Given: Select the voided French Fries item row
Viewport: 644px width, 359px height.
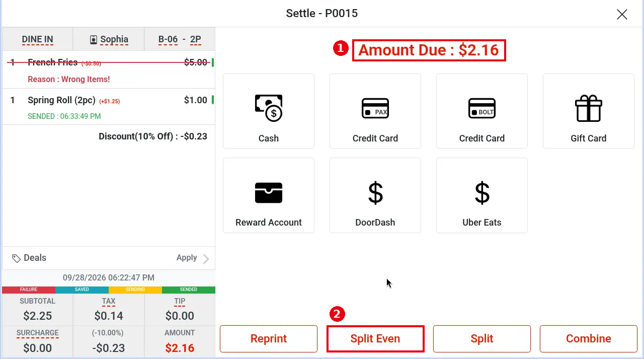Looking at the screenshot, I should (x=109, y=69).
